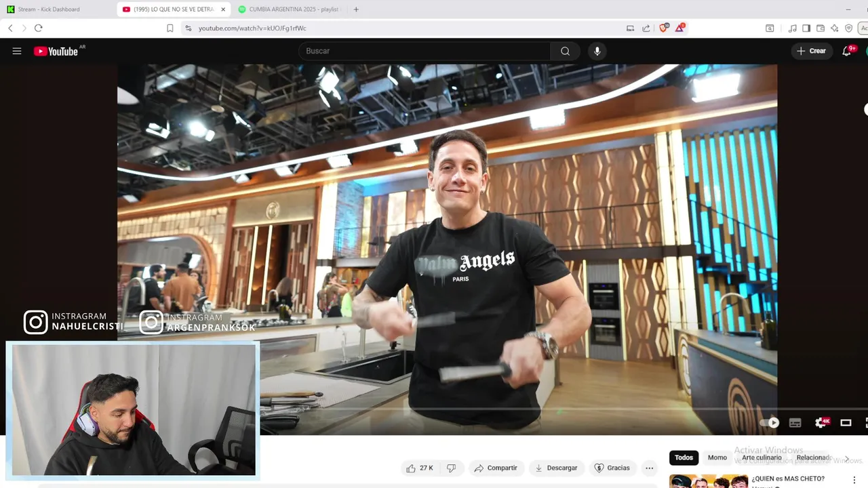The image size is (868, 488).
Task: Open a new browser tab
Action: click(356, 9)
